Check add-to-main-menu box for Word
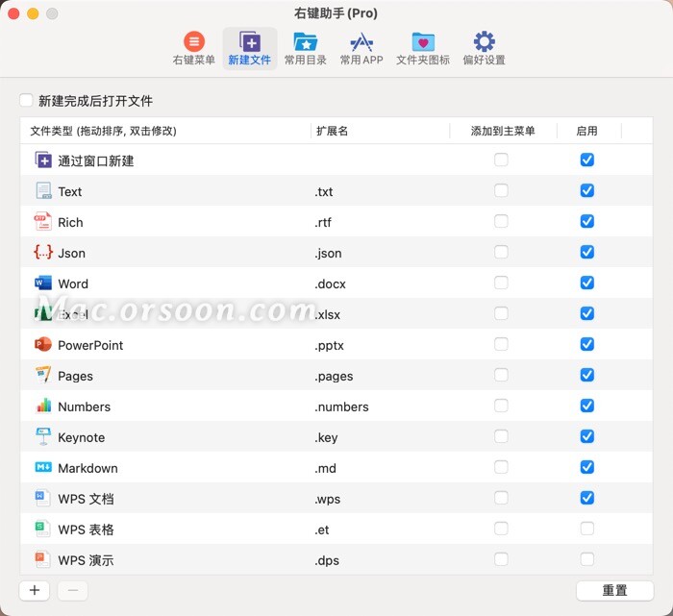The image size is (673, 616). [501, 283]
